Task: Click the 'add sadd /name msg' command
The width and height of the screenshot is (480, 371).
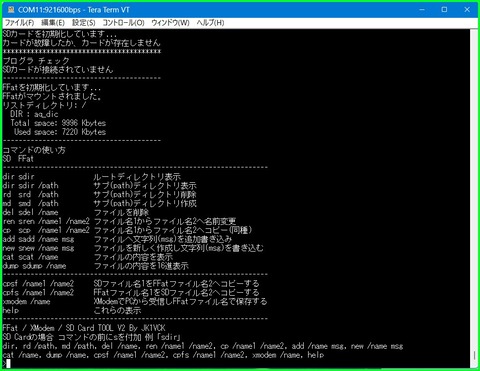Action: [x=38, y=239]
